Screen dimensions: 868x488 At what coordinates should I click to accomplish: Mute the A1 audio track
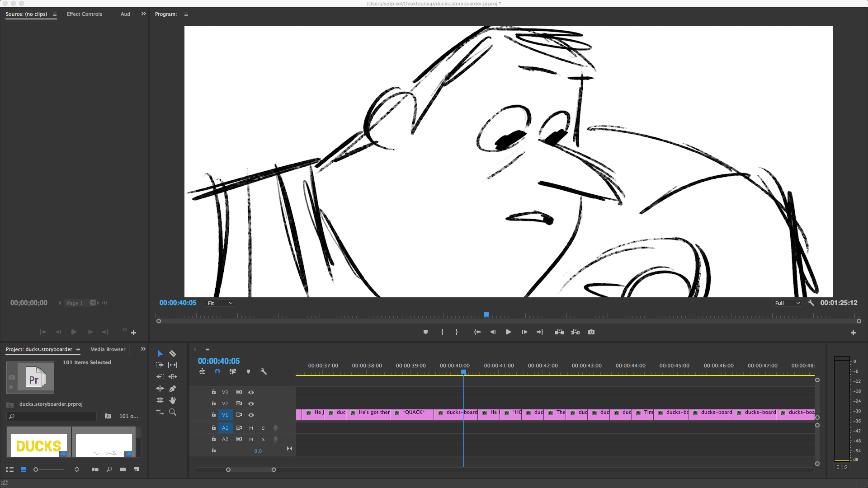click(251, 428)
